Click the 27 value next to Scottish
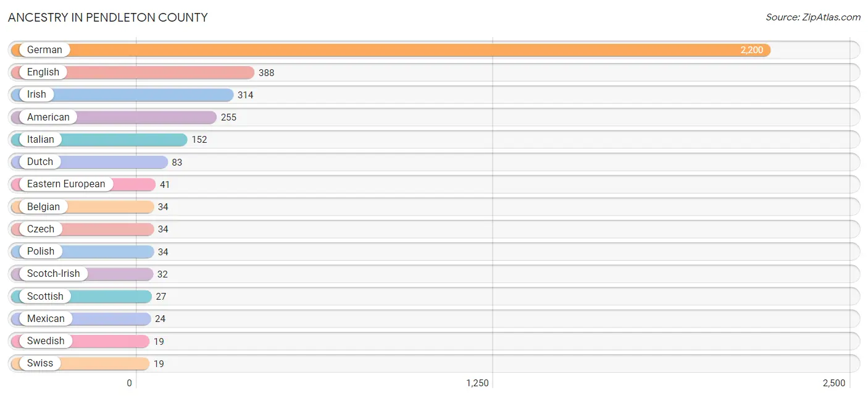Image resolution: width=868 pixels, height=398 pixels. 161,297
